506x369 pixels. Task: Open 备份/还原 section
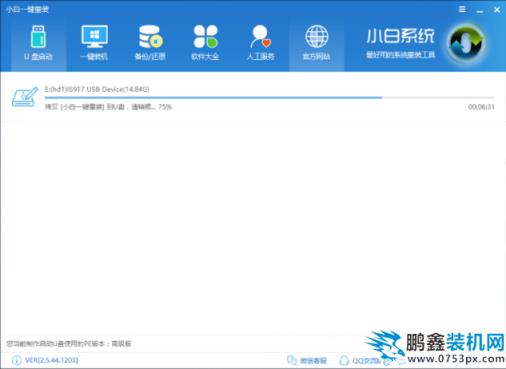pyautogui.click(x=150, y=43)
